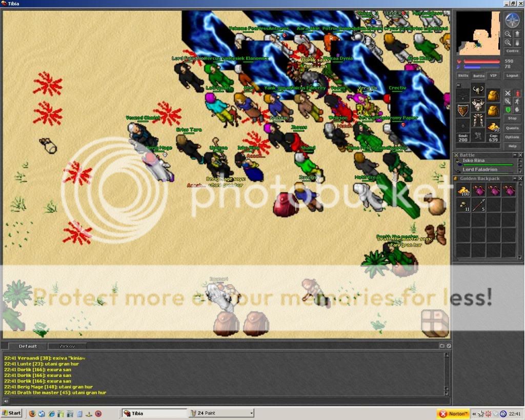525x420 pixels.
Task: Open the Norton tray notification
Action: point(453,414)
